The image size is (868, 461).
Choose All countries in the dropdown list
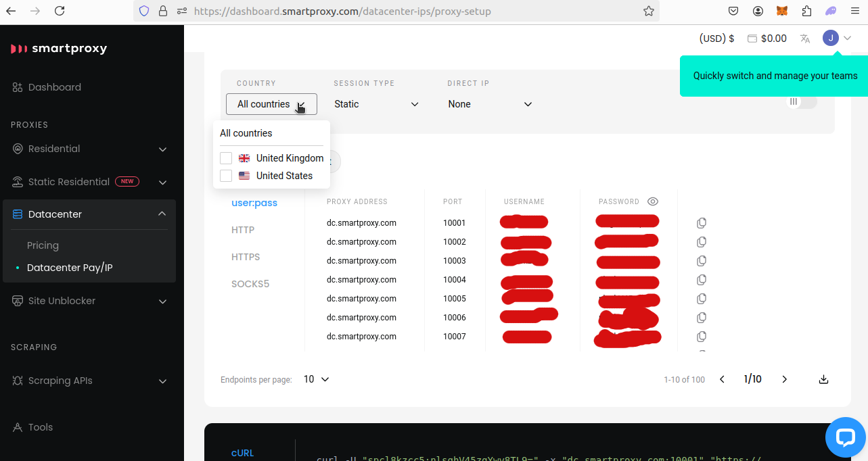point(246,133)
